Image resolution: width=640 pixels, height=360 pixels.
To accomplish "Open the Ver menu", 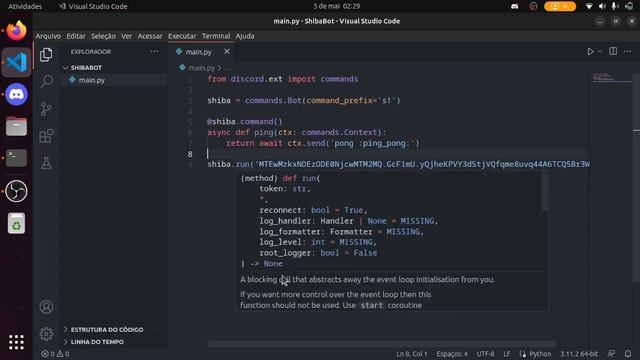I will coord(127,36).
